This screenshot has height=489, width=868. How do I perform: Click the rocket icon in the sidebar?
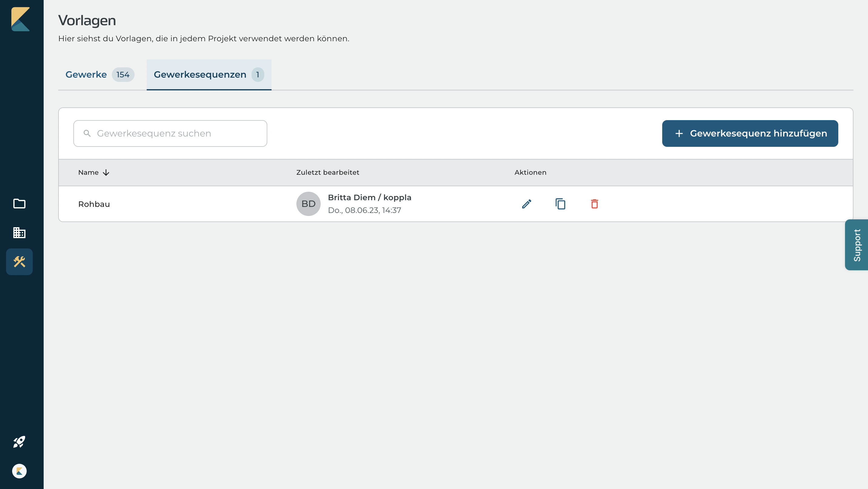(x=19, y=442)
